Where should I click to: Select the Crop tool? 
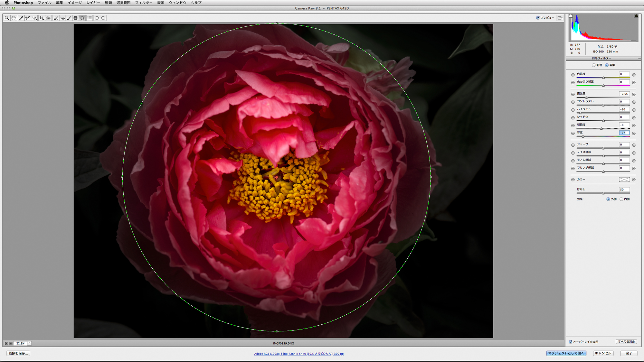tap(42, 18)
